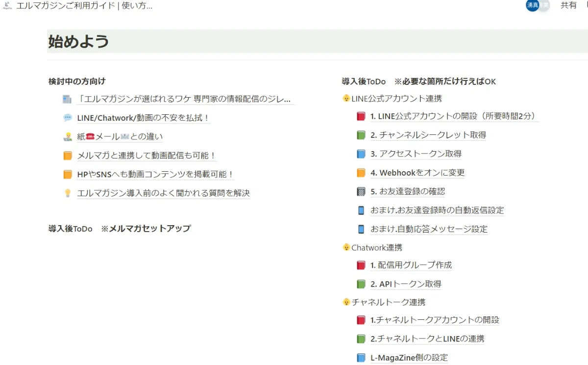Click phone icon beside 自動応答メッセージ設定
Image resolution: width=588 pixels, height=365 pixels.
click(x=361, y=229)
